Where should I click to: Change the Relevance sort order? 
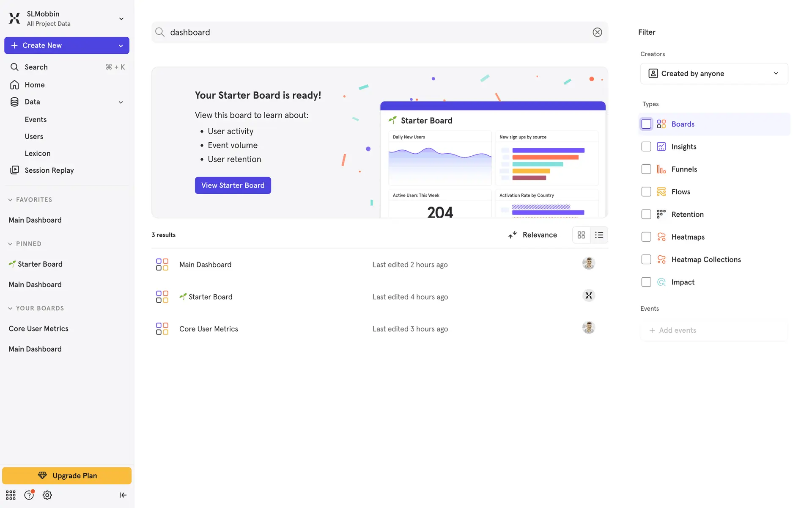coord(532,235)
